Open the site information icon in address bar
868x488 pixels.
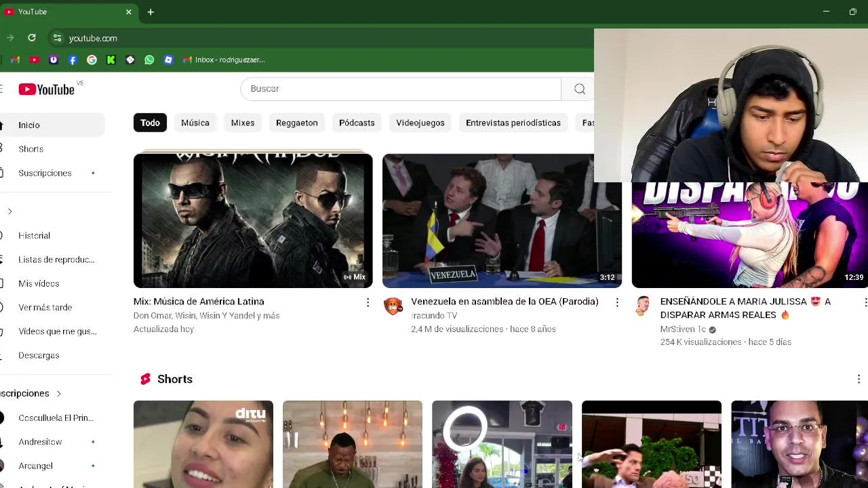pos(57,38)
